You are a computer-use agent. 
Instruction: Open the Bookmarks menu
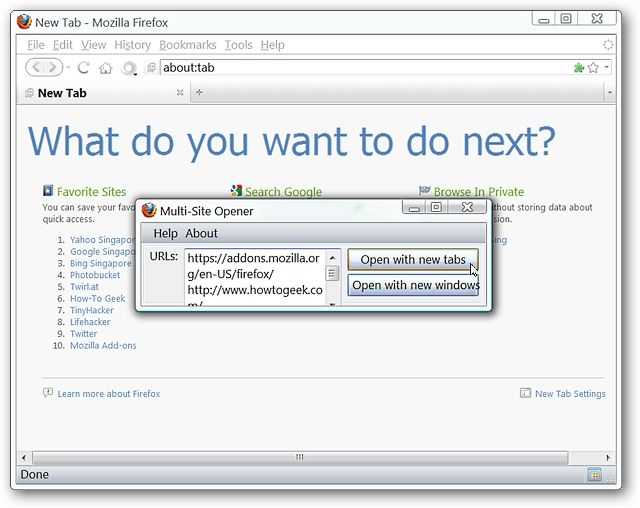(188, 45)
